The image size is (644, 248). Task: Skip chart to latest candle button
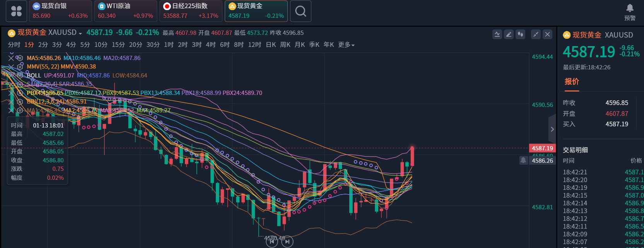tap(287, 242)
